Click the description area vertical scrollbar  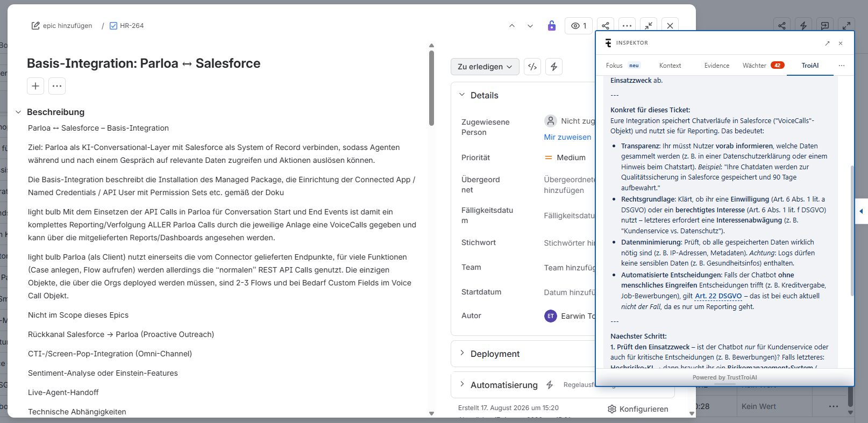(431, 88)
